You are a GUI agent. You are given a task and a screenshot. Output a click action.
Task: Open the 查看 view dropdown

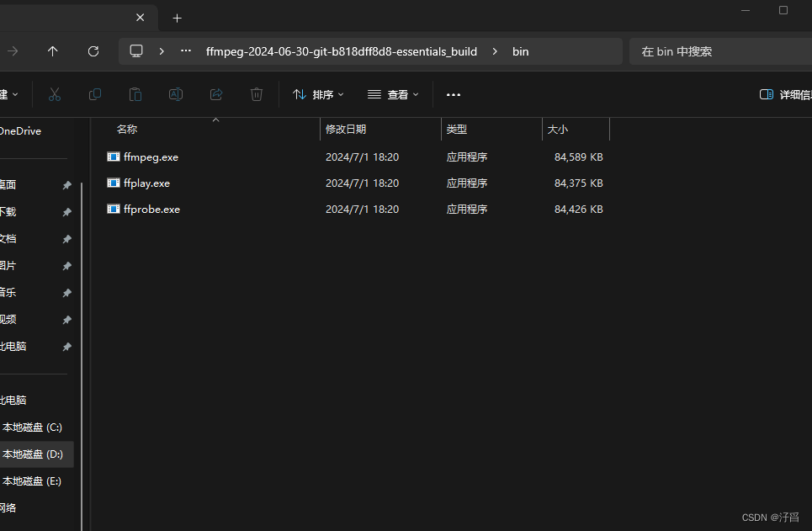coord(393,94)
